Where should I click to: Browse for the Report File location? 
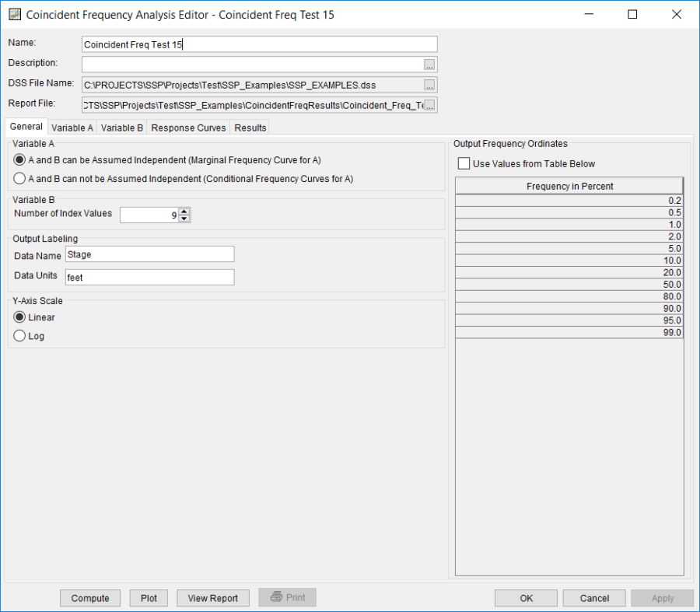coord(429,103)
